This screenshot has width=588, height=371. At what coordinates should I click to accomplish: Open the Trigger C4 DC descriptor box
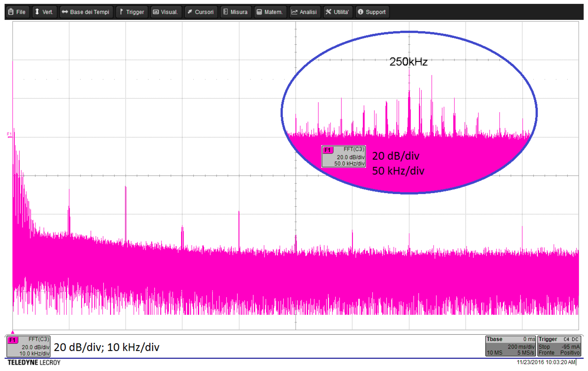pyautogui.click(x=559, y=346)
